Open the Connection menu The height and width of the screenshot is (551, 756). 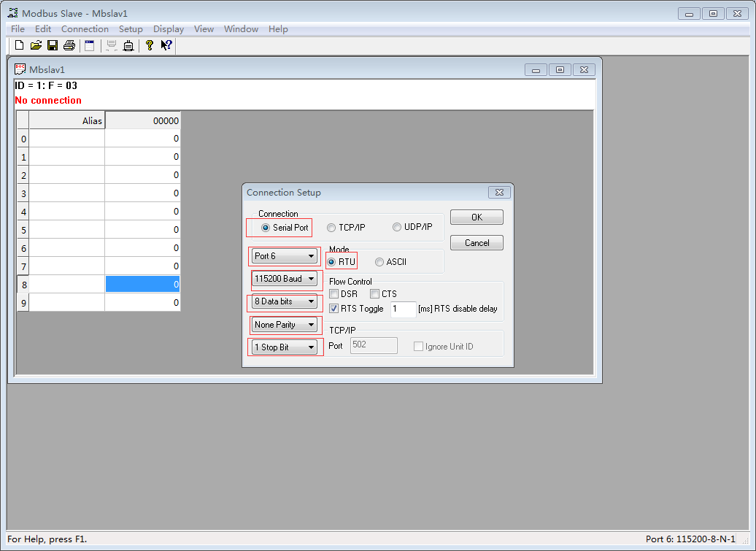(85, 29)
